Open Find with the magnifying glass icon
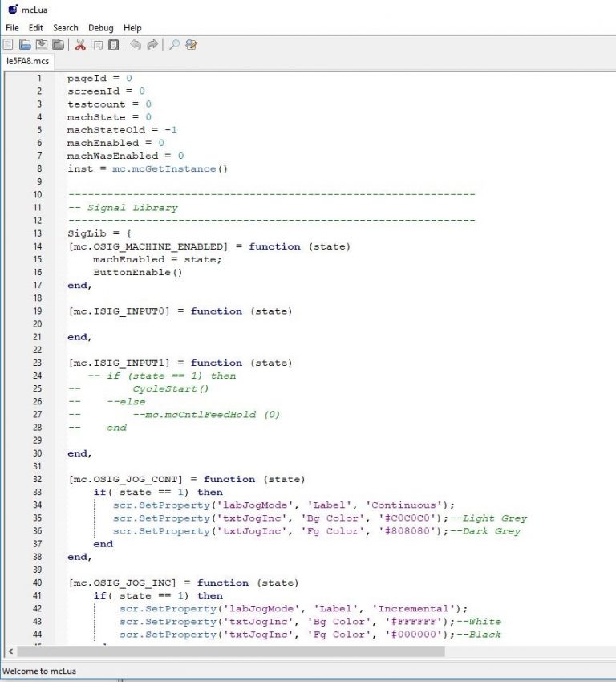 coord(174,45)
